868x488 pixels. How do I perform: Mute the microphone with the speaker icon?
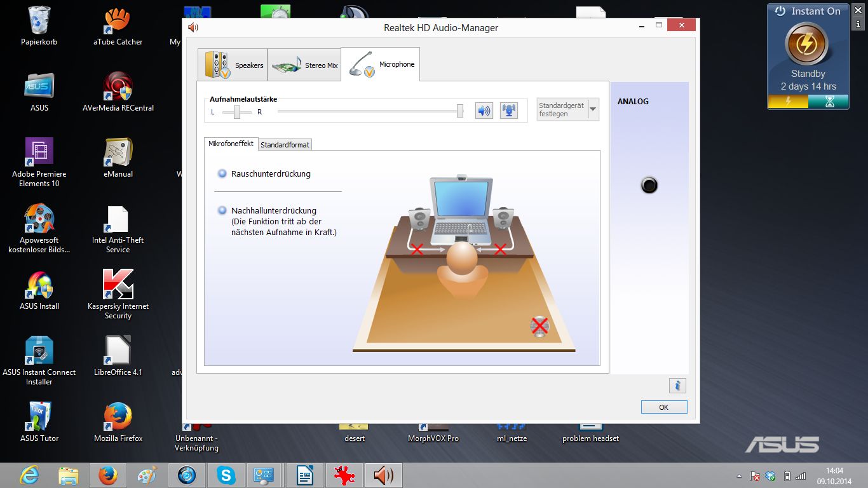(484, 111)
